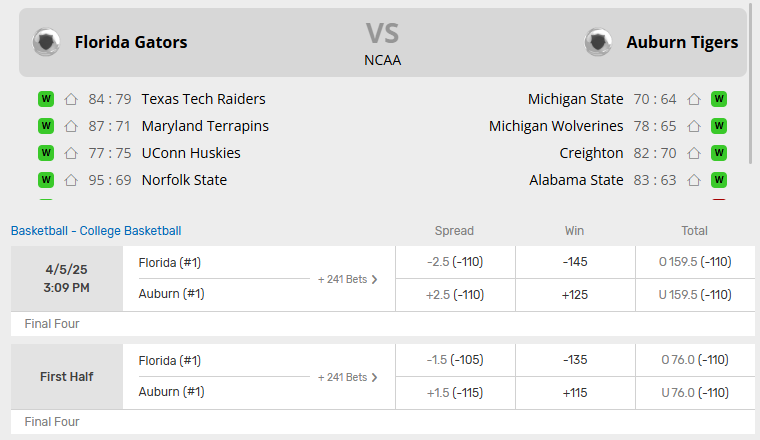760x440 pixels.
Task: Click the win badge beside Michigan Wolverines
Action: [718, 126]
